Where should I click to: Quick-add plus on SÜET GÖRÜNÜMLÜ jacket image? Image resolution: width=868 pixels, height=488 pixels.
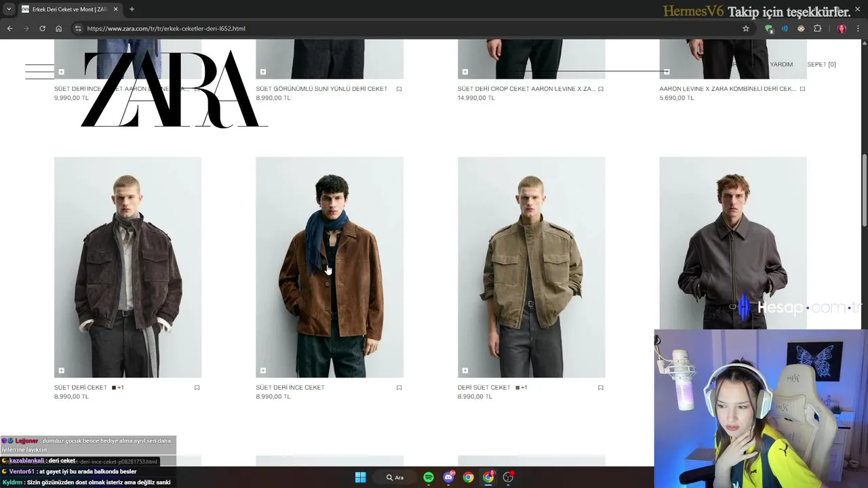[x=263, y=72]
